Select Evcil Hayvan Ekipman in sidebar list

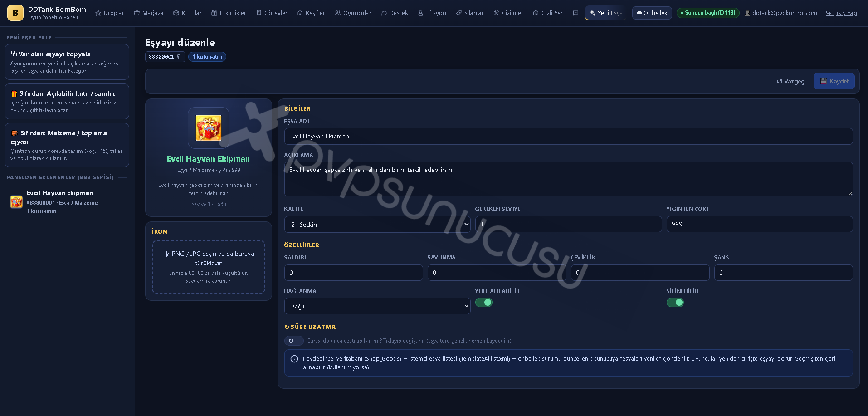[67, 202]
